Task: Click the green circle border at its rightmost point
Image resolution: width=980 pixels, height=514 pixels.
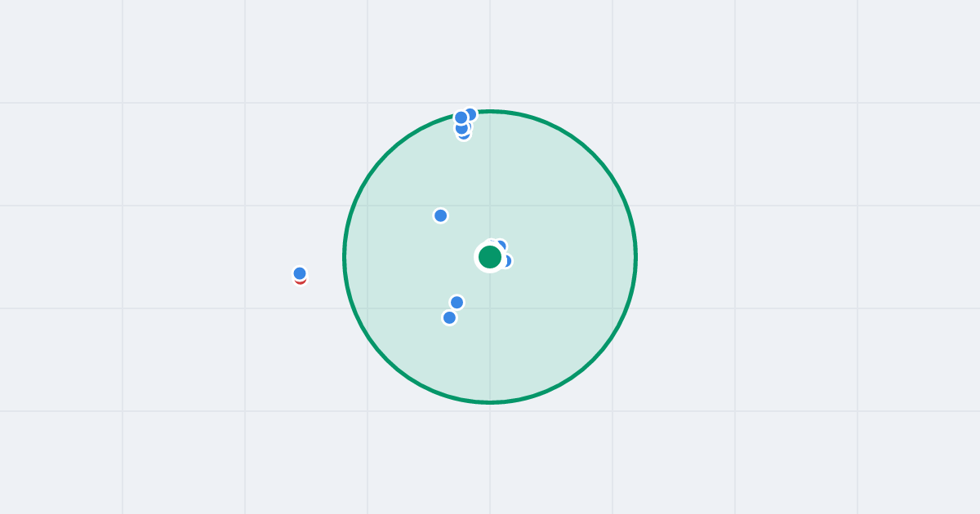Action: coord(635,257)
